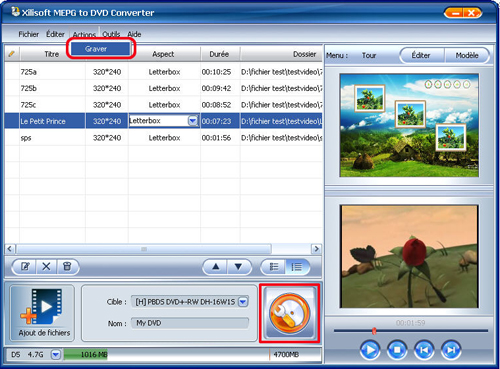Click the orange burn disc button

tap(289, 313)
